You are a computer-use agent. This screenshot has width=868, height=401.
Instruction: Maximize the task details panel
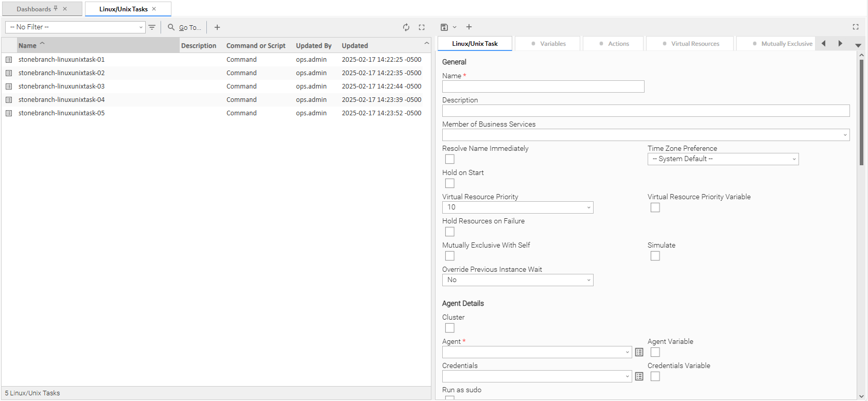856,27
